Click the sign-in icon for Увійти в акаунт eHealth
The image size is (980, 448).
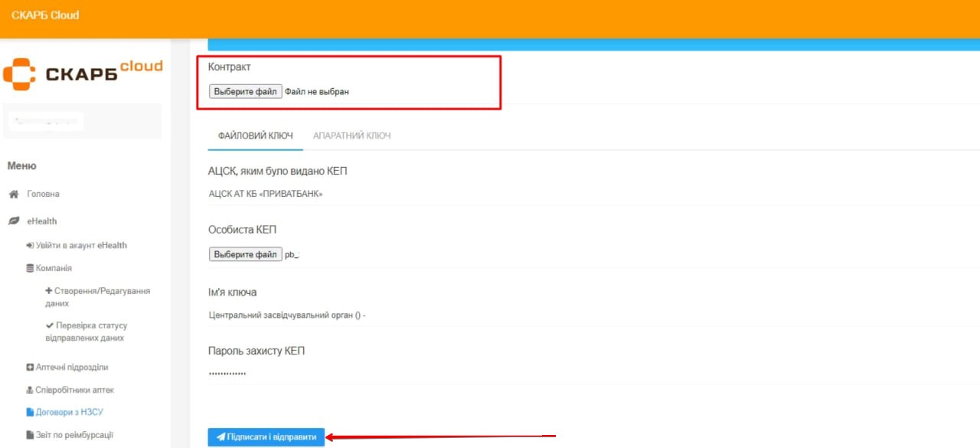click(x=30, y=246)
